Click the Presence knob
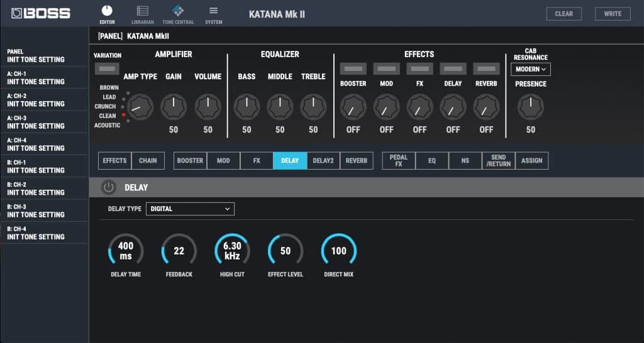The height and width of the screenshot is (343, 644). click(x=531, y=107)
